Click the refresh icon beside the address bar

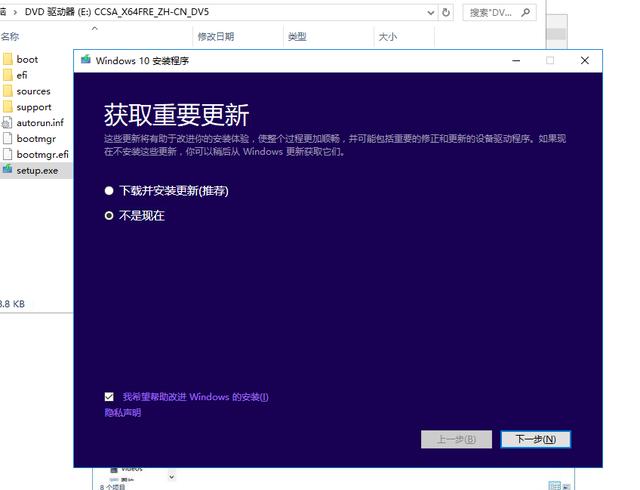point(446,13)
